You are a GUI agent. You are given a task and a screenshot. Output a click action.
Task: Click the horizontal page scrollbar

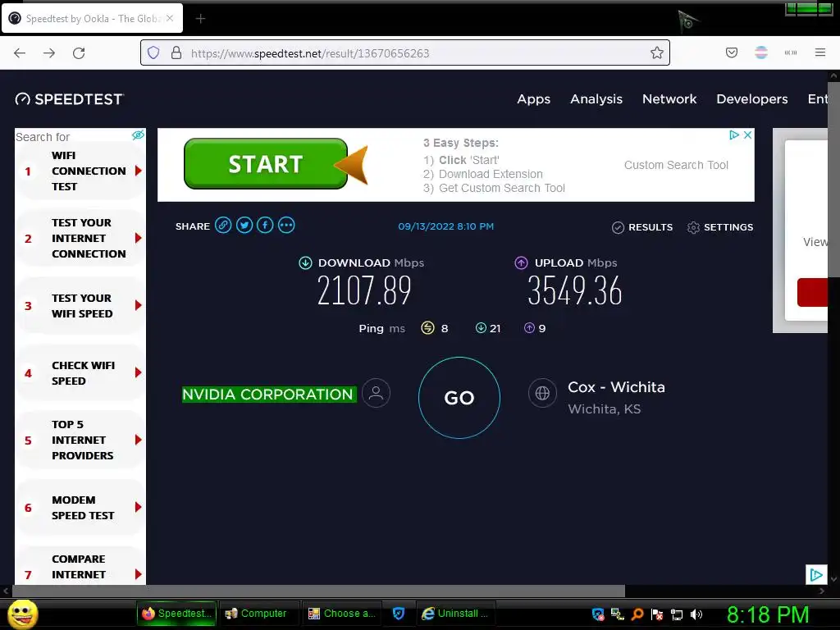[x=318, y=591]
